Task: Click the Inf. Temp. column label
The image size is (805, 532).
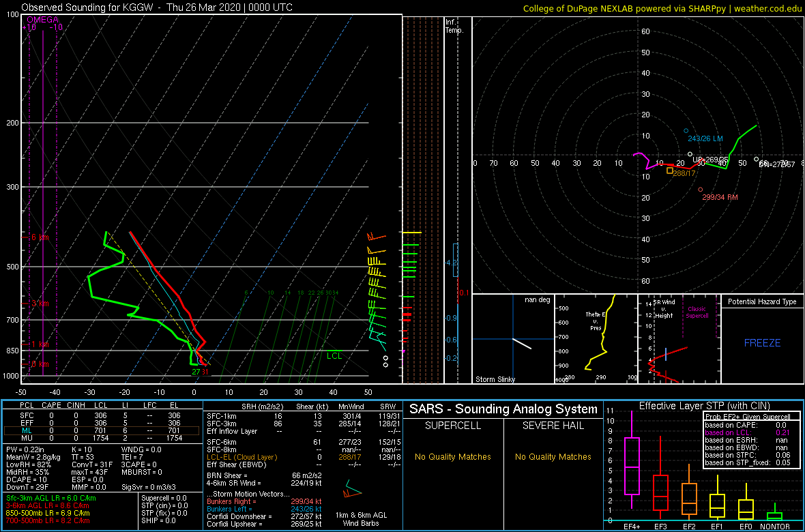Action: (x=454, y=26)
